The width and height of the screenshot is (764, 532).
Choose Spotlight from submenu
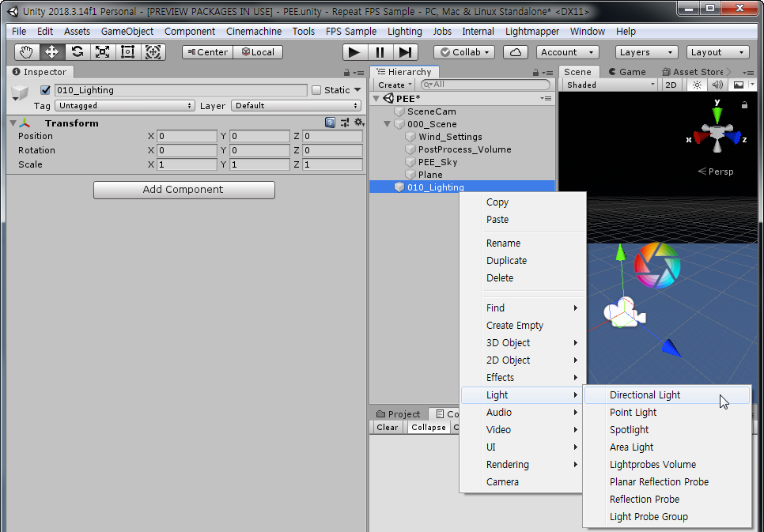point(667,430)
